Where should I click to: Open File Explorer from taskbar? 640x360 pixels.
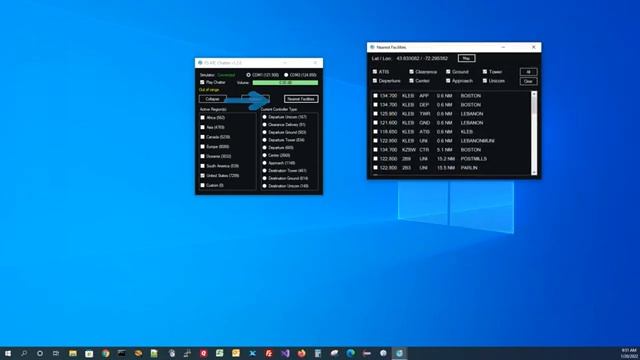(73, 353)
